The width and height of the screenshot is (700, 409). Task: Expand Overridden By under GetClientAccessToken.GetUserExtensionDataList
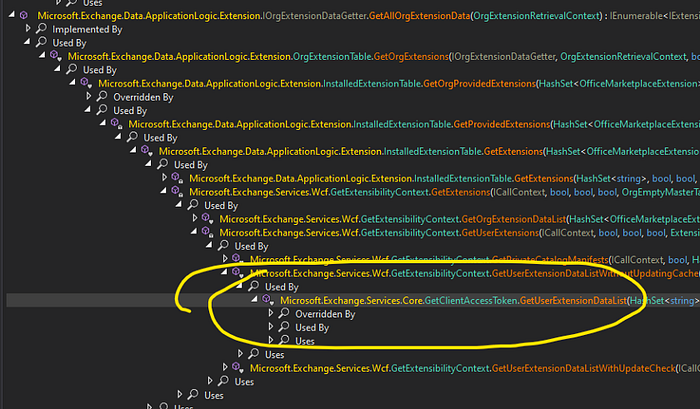(270, 313)
